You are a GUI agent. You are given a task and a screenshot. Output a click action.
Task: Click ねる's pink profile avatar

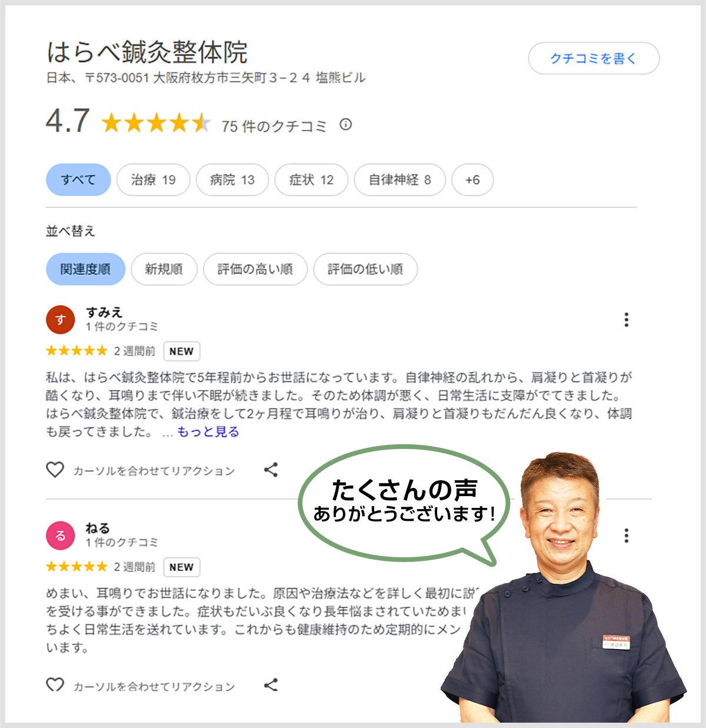click(x=61, y=536)
